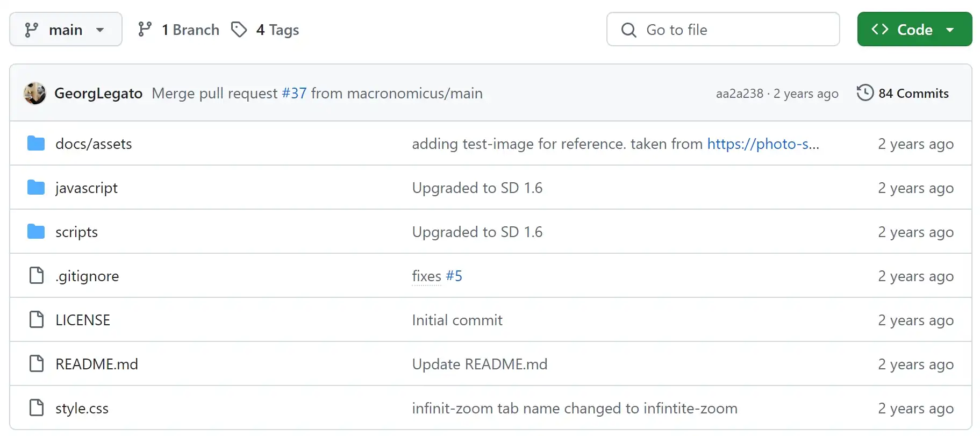This screenshot has height=436, width=980.
Task: Open the .gitignore file
Action: pyautogui.click(x=87, y=276)
